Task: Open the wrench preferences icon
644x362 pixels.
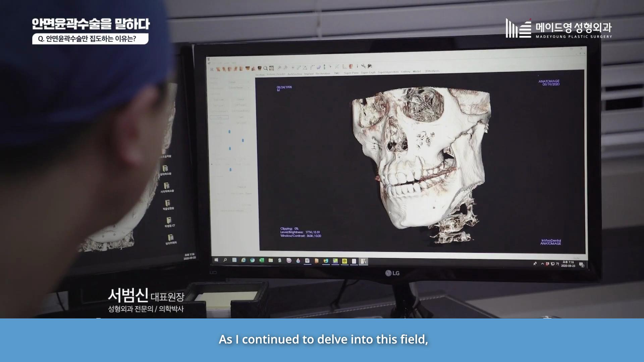Action: [x=363, y=66]
